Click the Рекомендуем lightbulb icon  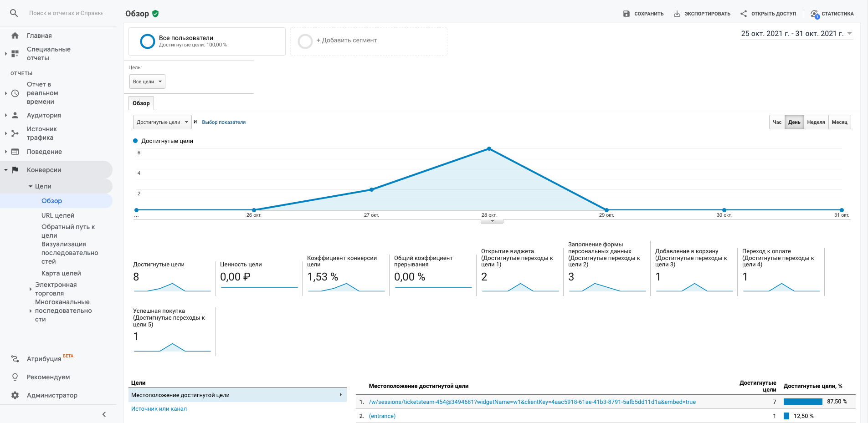[15, 377]
